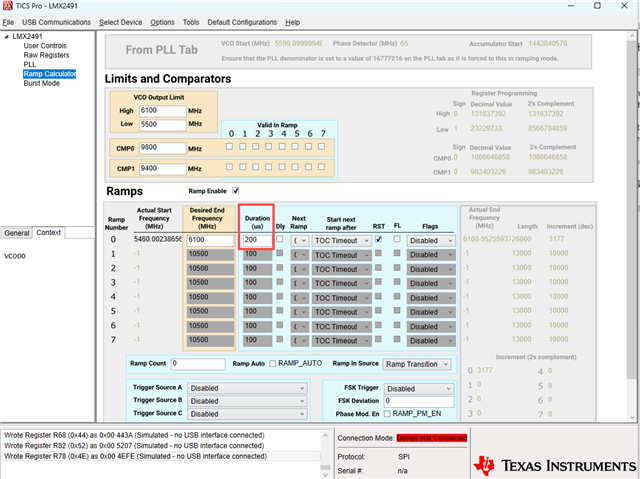Viewport: 640px width, 479px height.
Task: Collapse the LMX2491 tree node
Action: 6,36
